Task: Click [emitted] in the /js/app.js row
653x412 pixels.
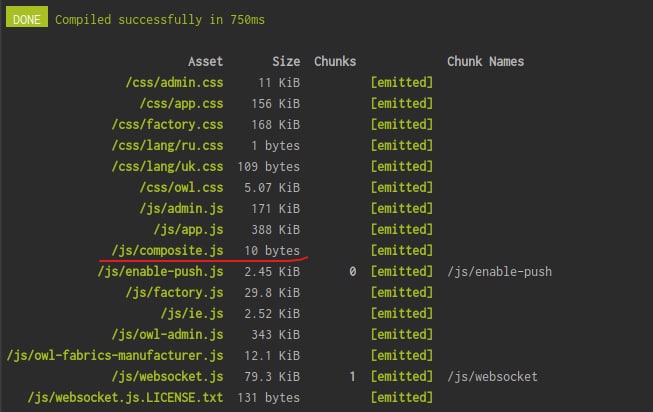Action: click(x=402, y=230)
